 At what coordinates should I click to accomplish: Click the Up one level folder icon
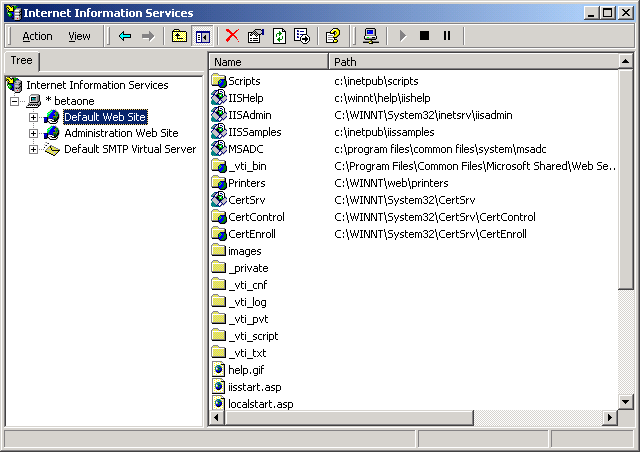(180, 36)
